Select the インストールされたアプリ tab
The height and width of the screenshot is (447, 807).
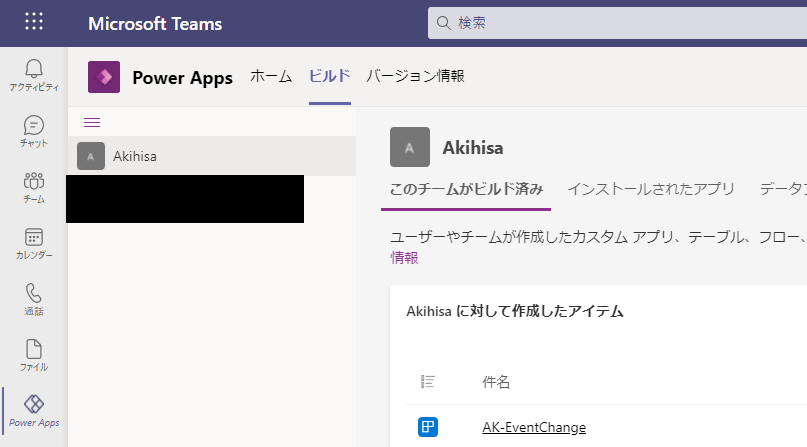tap(651, 189)
